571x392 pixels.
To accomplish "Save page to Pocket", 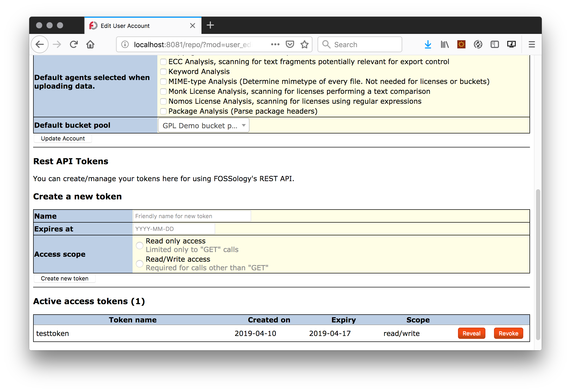I will (290, 45).
